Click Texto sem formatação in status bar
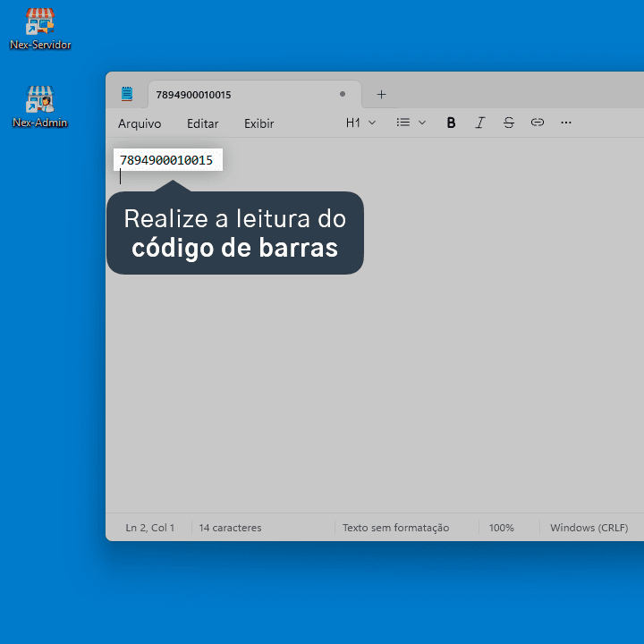Image resolution: width=644 pixels, height=644 pixels. point(396,528)
